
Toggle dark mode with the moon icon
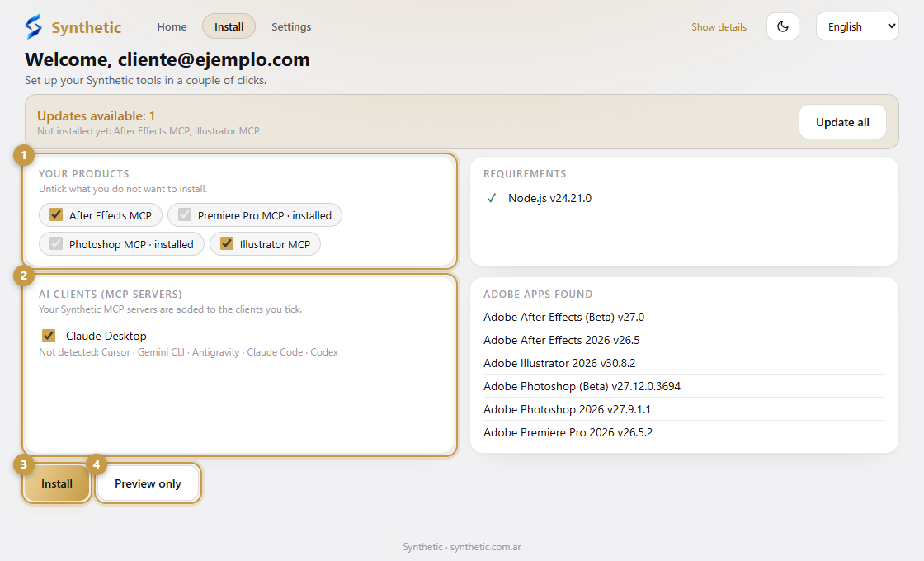(783, 26)
